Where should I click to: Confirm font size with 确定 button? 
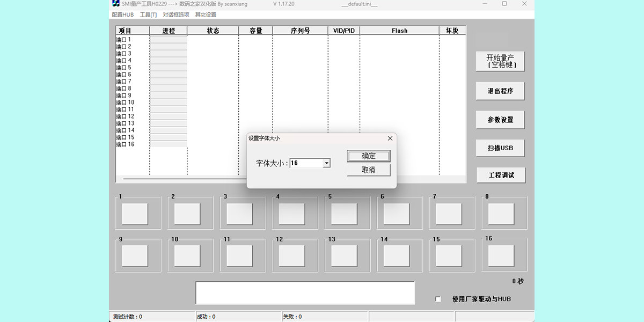[368, 156]
